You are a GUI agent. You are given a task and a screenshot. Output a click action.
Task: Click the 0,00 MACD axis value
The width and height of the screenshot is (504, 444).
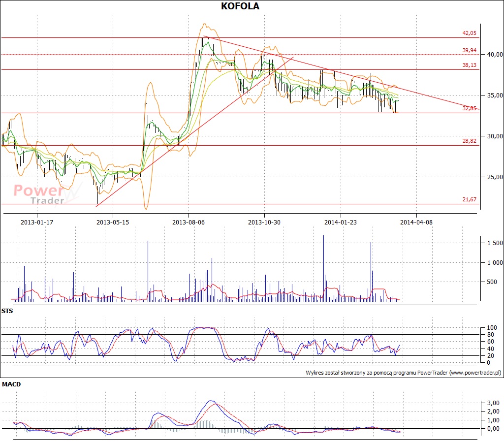(x=493, y=429)
